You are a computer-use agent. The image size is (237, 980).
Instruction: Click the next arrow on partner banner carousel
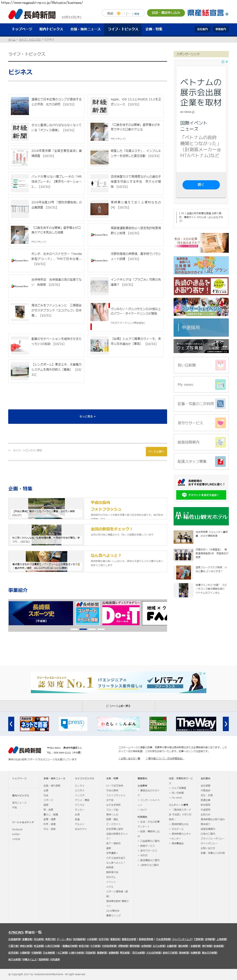tap(226, 724)
